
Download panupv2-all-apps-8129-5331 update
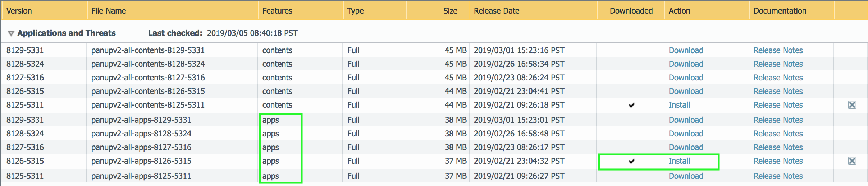point(685,120)
